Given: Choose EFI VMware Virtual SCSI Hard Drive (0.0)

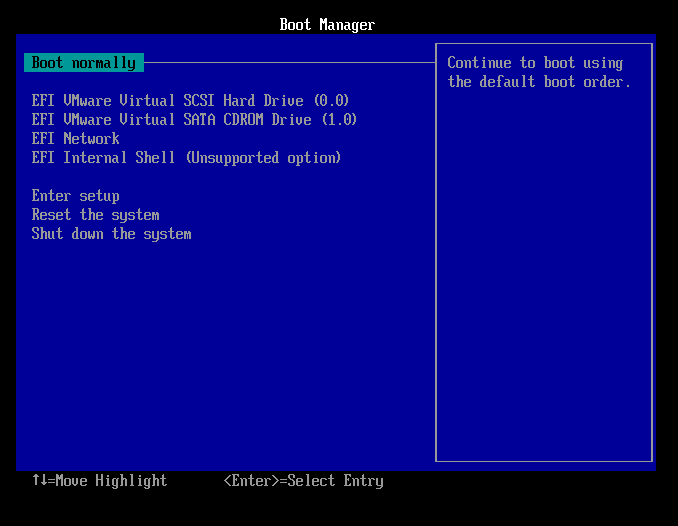Looking at the screenshot, I should 190,101.
